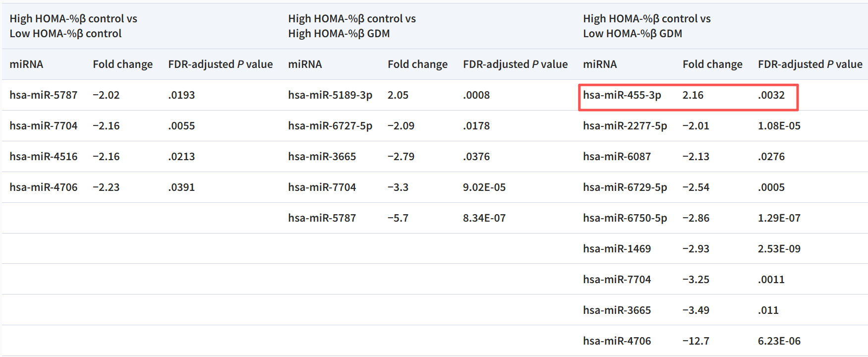Click the hsa-miR-5189-3p cell
This screenshot has width=868, height=357.
click(330, 95)
